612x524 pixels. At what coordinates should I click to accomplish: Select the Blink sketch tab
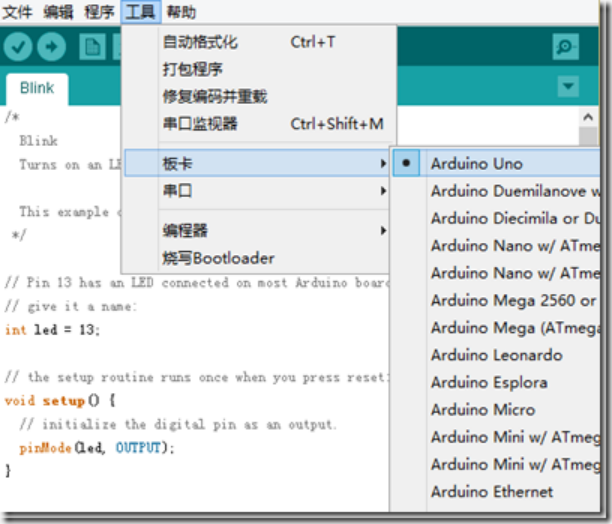coord(37,89)
